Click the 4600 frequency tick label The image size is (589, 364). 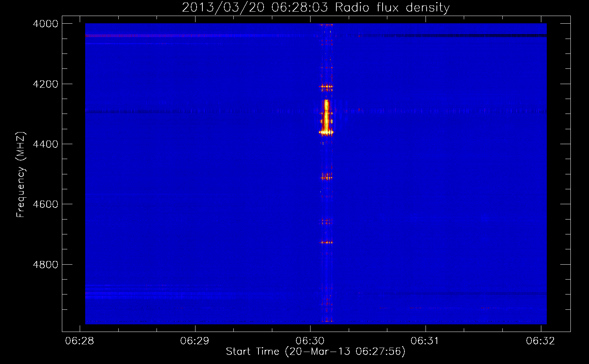click(x=46, y=204)
